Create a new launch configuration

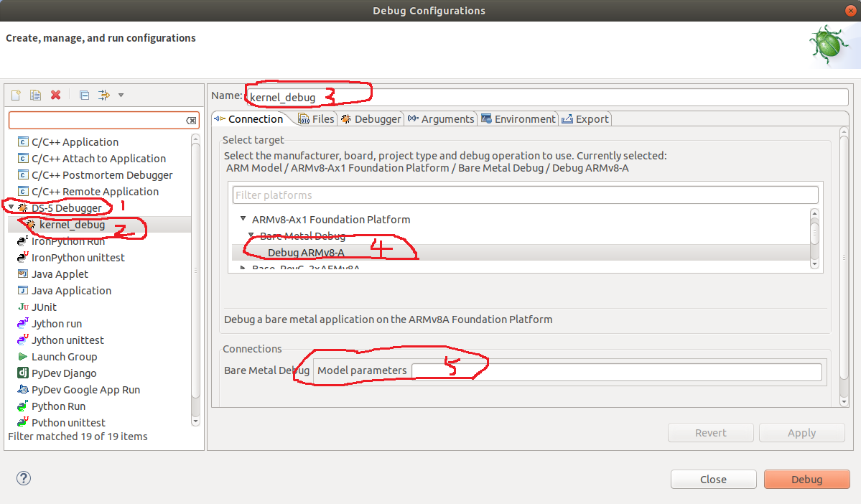[14, 94]
